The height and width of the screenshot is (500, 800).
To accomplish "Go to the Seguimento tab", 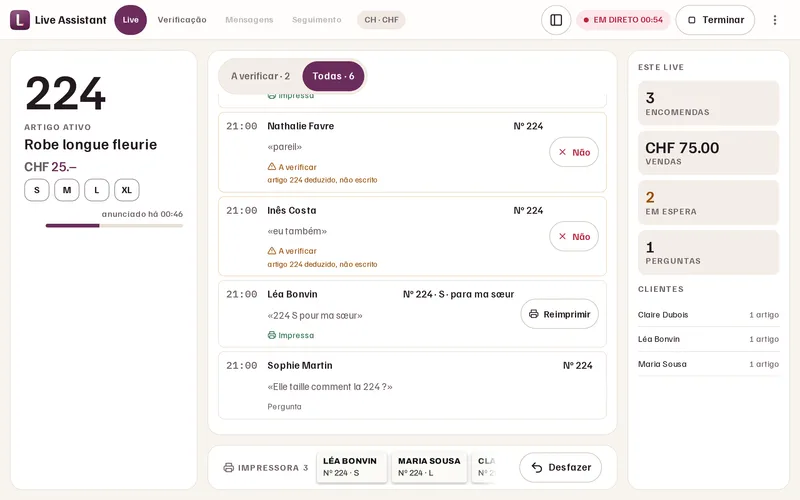I will (317, 20).
